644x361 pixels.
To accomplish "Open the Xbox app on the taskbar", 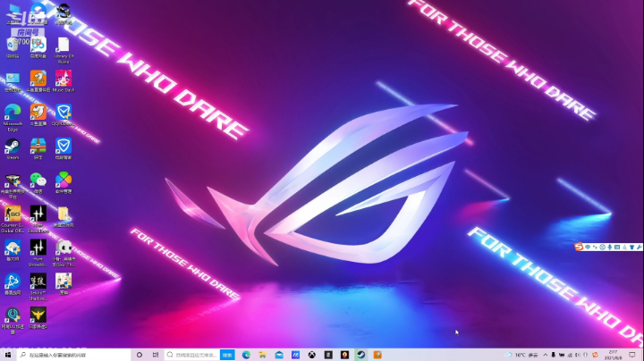I will pyautogui.click(x=312, y=355).
